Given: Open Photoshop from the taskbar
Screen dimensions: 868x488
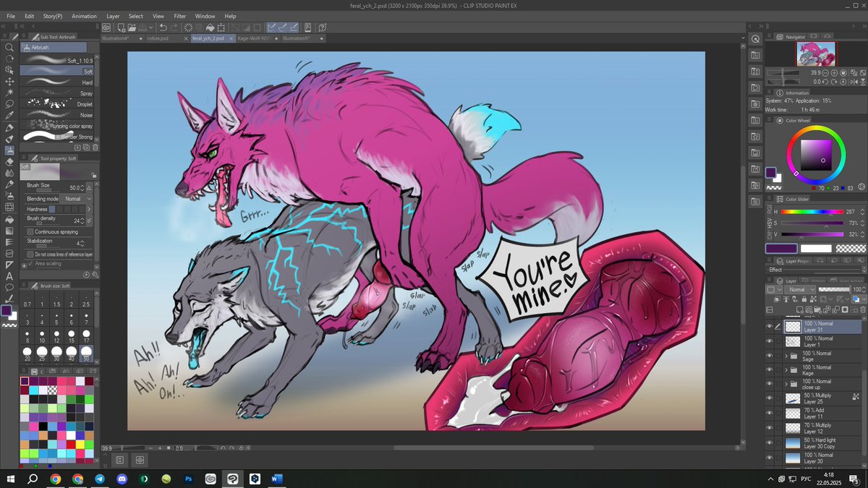Looking at the screenshot, I should pyautogui.click(x=188, y=479).
